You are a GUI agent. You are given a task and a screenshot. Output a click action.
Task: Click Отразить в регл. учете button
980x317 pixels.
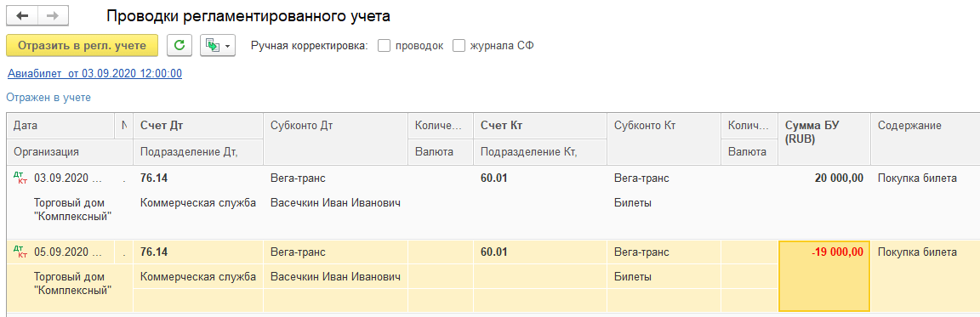pyautogui.click(x=82, y=46)
